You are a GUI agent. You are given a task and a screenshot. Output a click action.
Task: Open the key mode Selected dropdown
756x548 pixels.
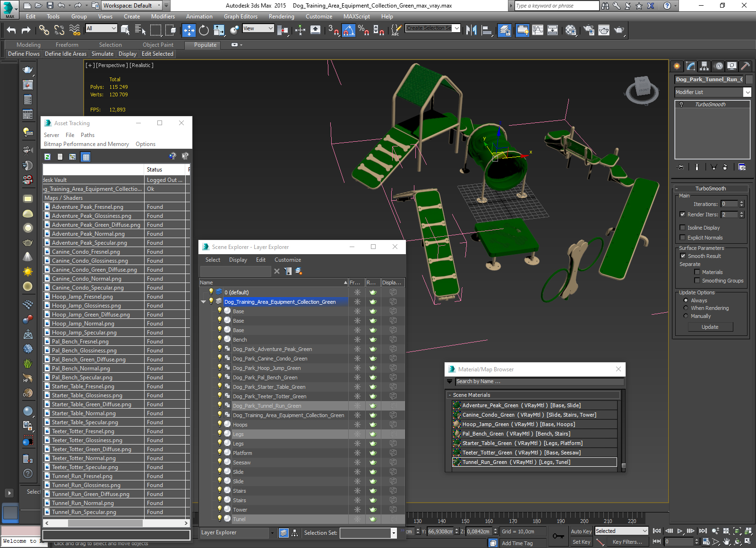(621, 531)
